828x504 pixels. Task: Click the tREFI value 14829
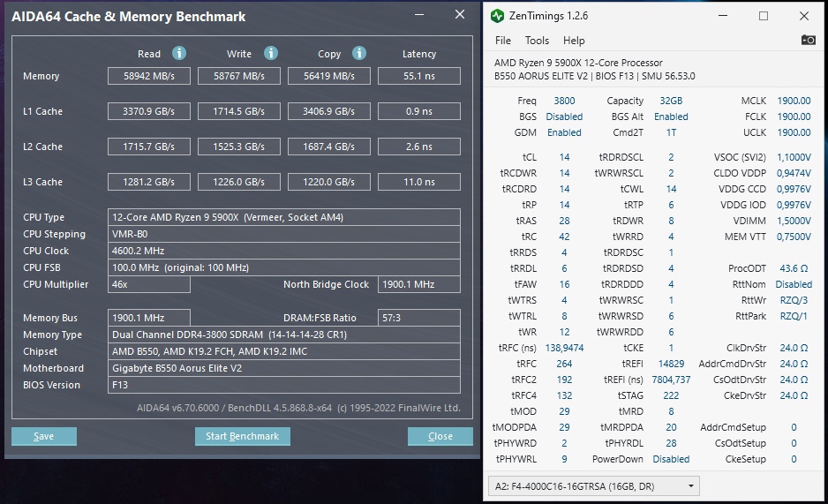(x=671, y=364)
